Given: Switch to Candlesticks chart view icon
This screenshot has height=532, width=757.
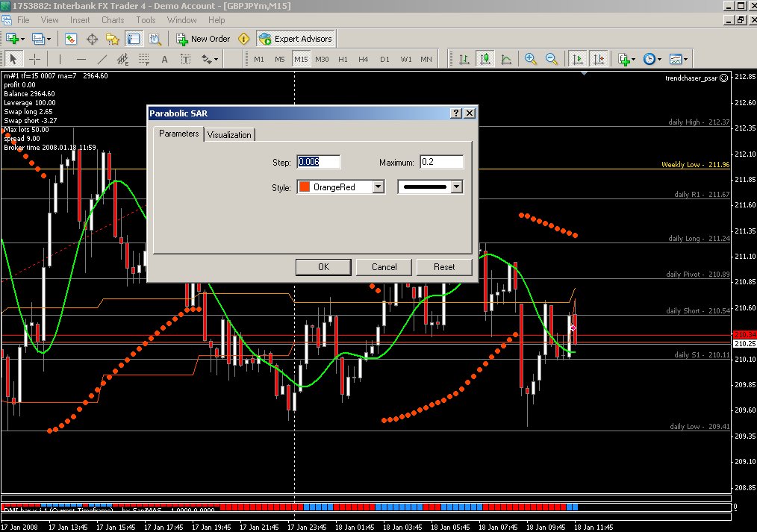Looking at the screenshot, I should click(485, 60).
